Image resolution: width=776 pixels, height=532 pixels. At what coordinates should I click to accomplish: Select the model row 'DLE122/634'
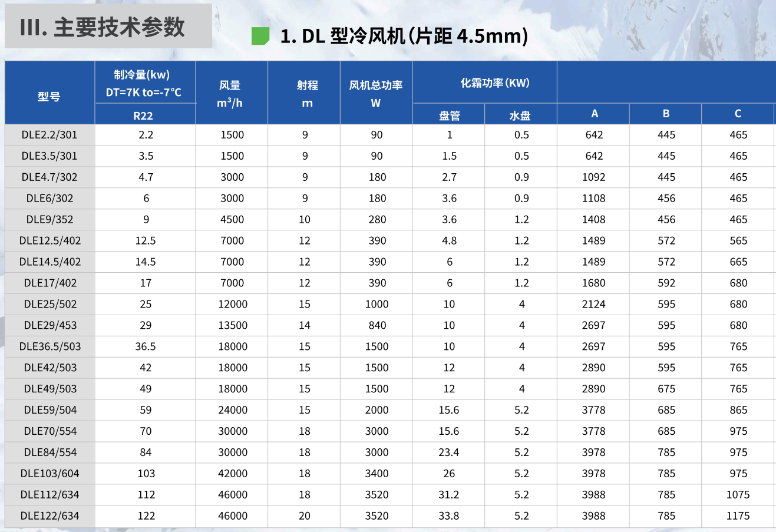tap(49, 516)
